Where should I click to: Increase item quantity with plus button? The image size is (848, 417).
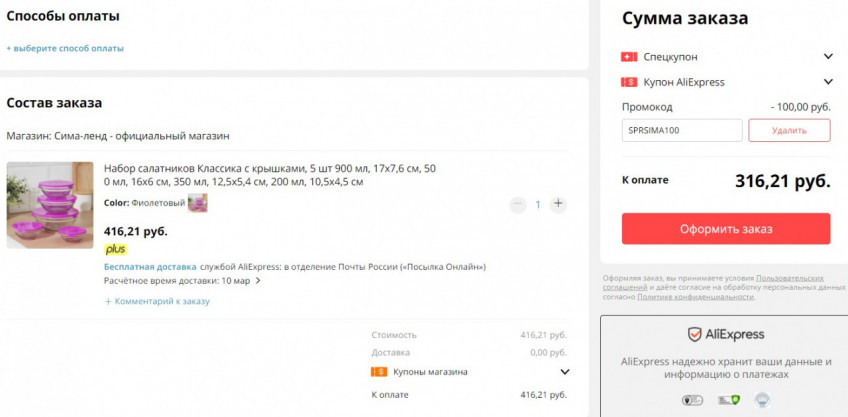(558, 204)
